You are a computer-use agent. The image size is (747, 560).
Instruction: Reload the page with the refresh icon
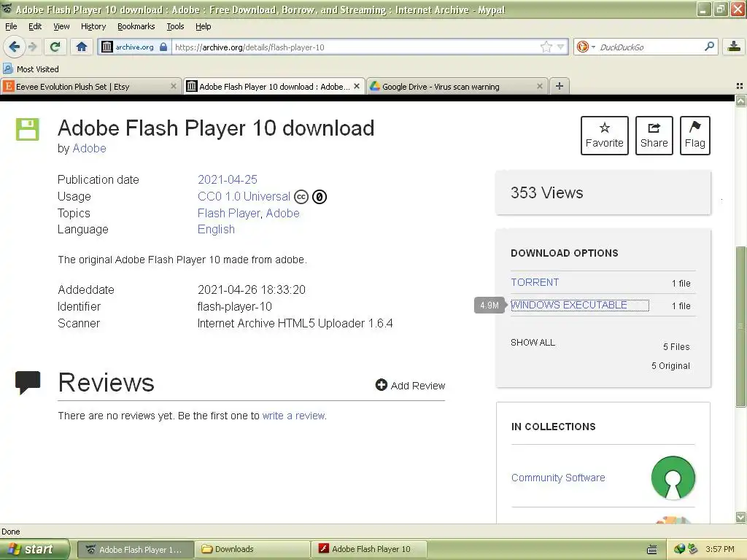pyautogui.click(x=55, y=47)
